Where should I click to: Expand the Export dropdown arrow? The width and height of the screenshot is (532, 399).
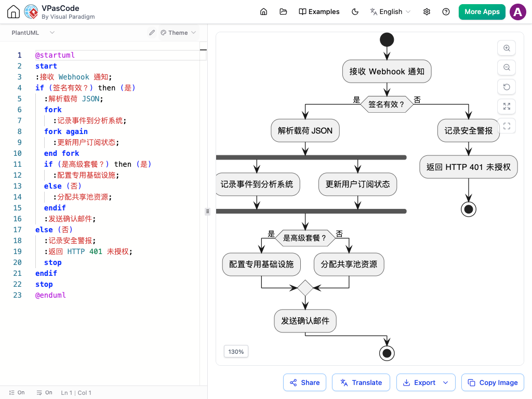coord(445,382)
